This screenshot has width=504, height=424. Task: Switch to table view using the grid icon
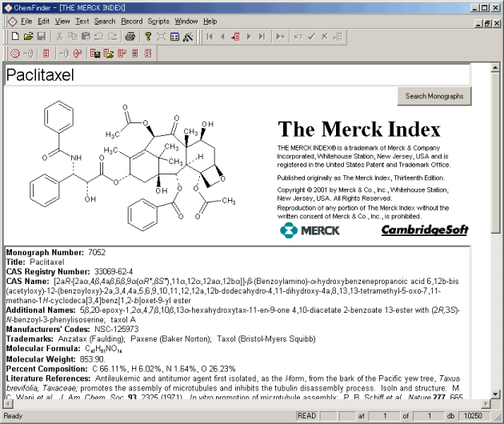tap(174, 36)
